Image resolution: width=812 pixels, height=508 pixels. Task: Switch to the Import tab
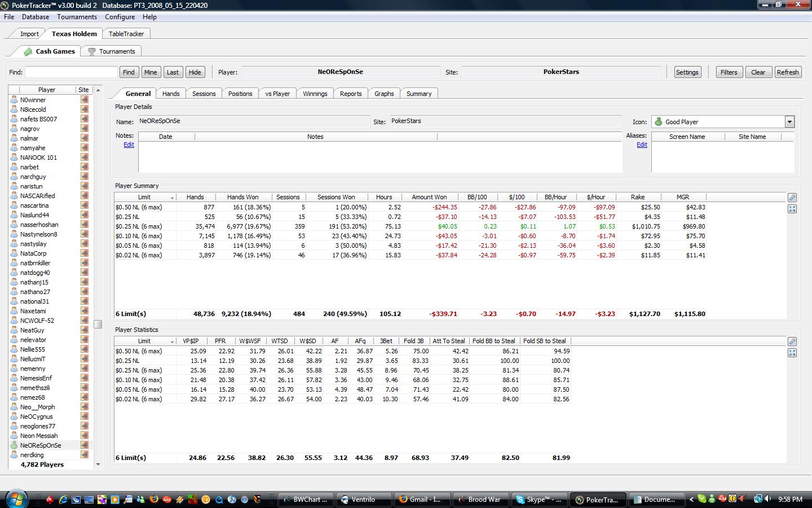click(29, 34)
